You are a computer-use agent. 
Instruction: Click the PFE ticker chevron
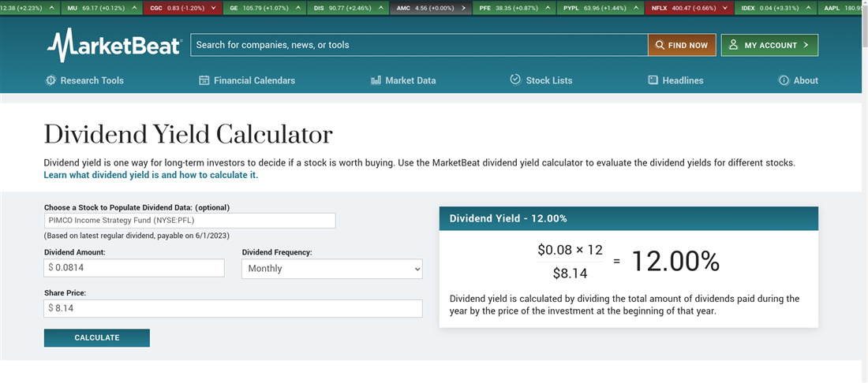tap(548, 9)
